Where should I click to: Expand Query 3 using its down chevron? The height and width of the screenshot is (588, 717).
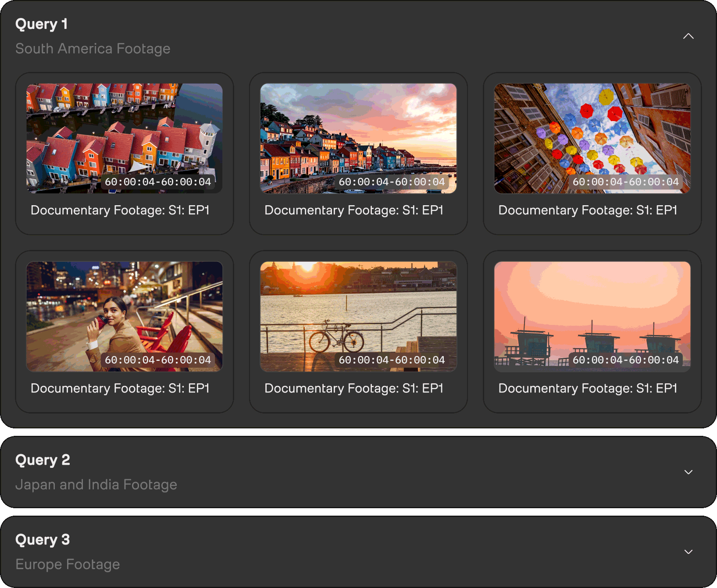click(688, 552)
